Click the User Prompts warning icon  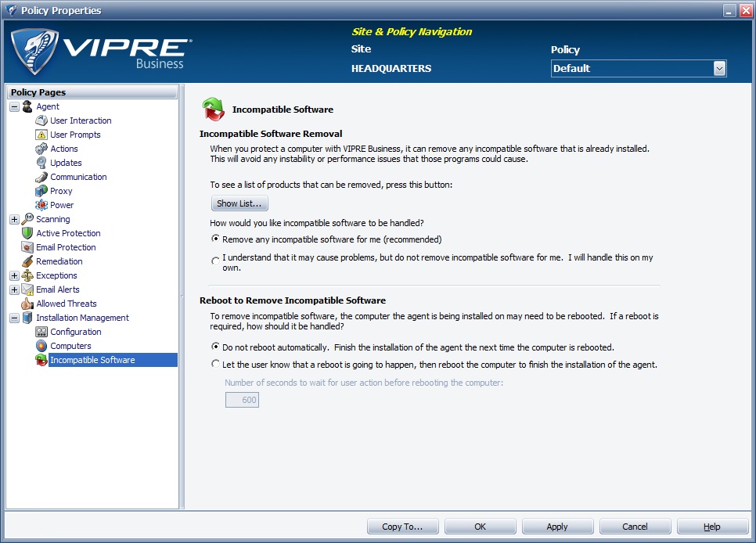[41, 135]
